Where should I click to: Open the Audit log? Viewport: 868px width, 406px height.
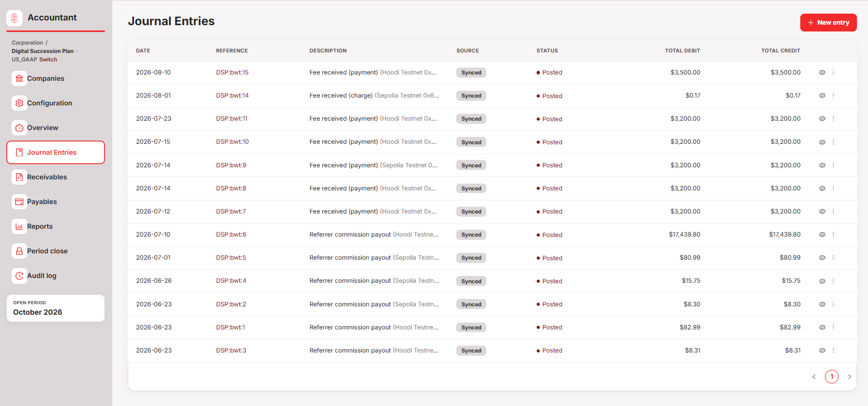[x=56, y=275]
